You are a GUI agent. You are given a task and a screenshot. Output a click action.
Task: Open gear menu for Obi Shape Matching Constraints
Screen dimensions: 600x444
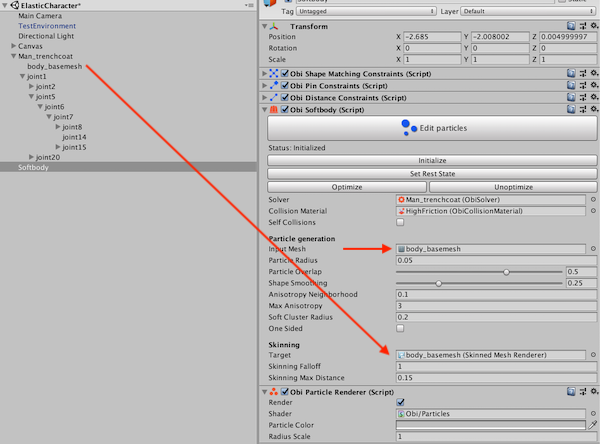[594, 73]
